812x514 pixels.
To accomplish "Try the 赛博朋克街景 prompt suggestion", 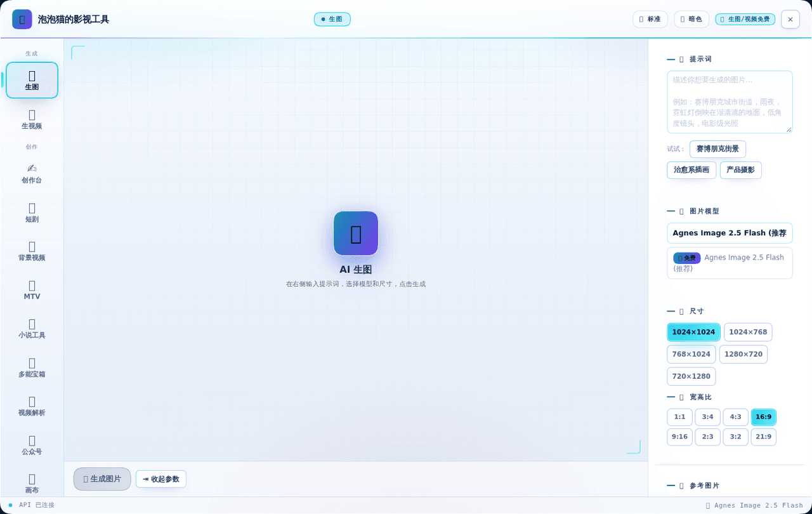I will pyautogui.click(x=717, y=149).
